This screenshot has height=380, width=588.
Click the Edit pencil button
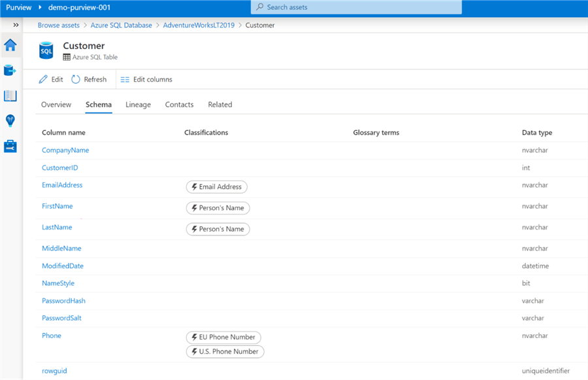pos(51,79)
